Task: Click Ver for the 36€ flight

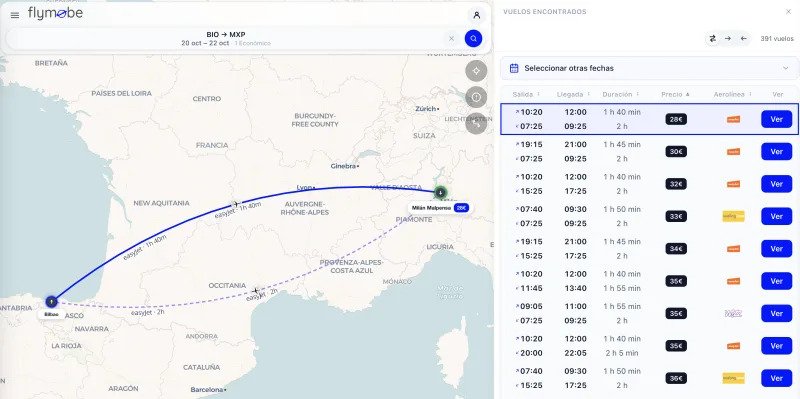Action: [x=777, y=378]
